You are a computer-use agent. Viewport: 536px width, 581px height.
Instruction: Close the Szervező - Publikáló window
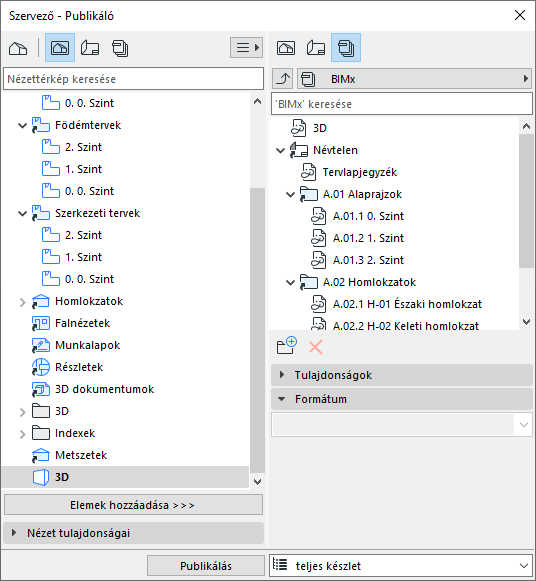tap(520, 15)
